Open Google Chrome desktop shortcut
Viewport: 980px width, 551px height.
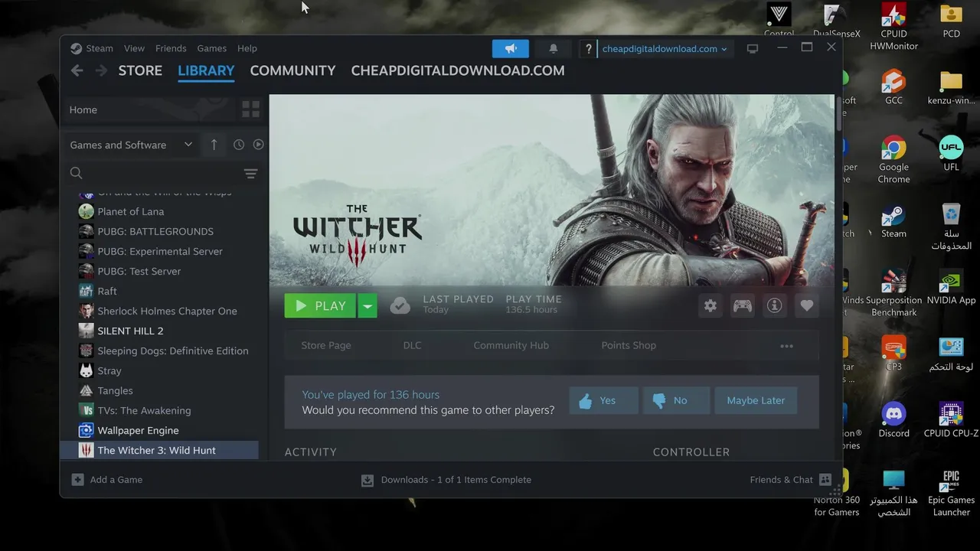pos(893,160)
